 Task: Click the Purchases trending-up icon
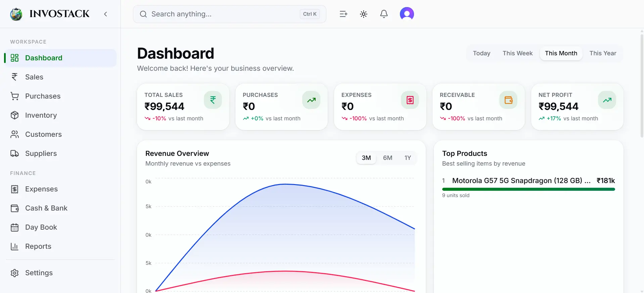tap(311, 100)
